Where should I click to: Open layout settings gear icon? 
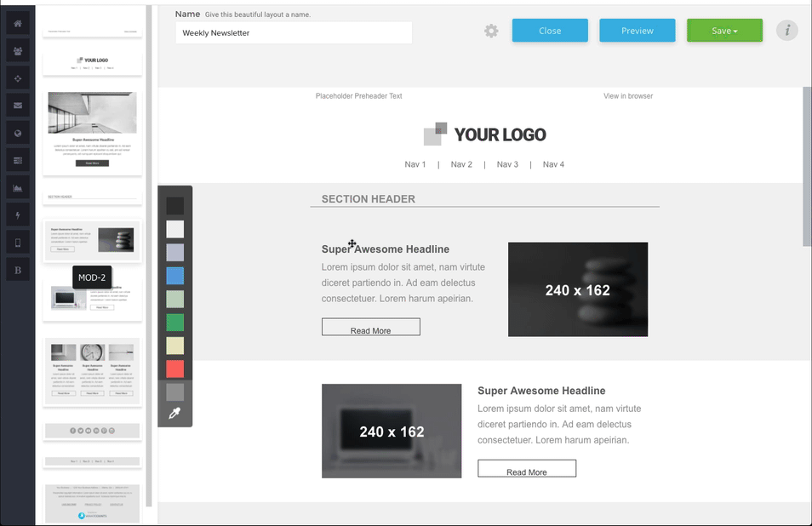491,31
